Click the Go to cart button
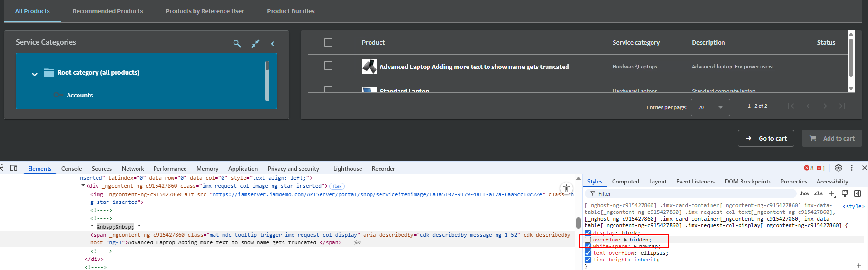Image resolution: width=868 pixels, height=270 pixels. tap(766, 138)
